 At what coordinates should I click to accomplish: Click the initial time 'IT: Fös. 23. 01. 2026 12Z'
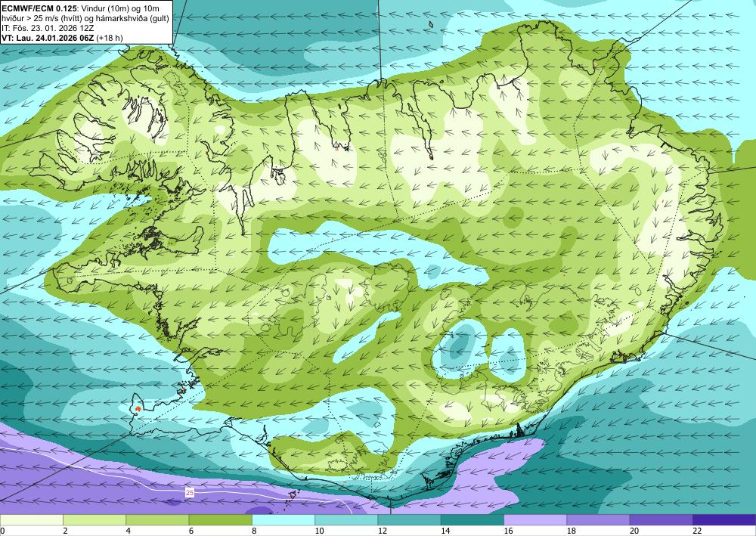pos(48,28)
